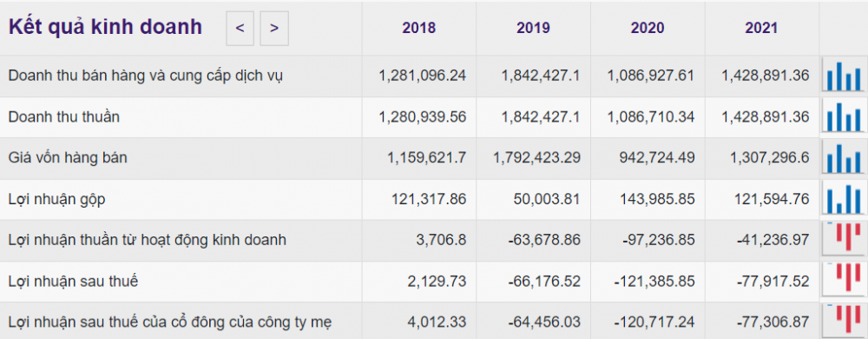Click Lợi nhuận gộp row label
The width and height of the screenshot is (868, 339).
click(x=56, y=199)
